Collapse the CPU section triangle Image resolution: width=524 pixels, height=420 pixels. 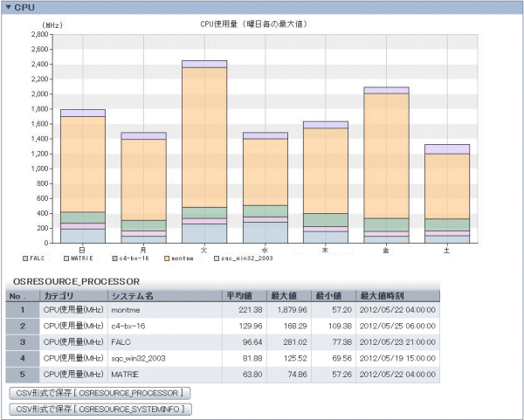(x=8, y=7)
